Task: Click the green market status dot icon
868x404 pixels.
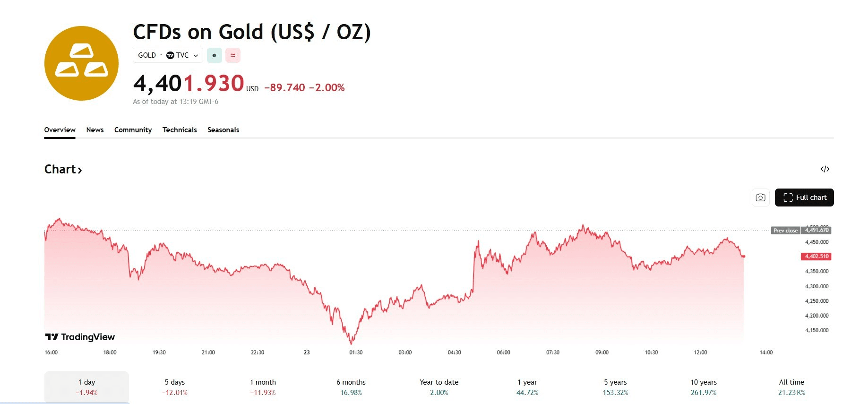Action: click(214, 55)
